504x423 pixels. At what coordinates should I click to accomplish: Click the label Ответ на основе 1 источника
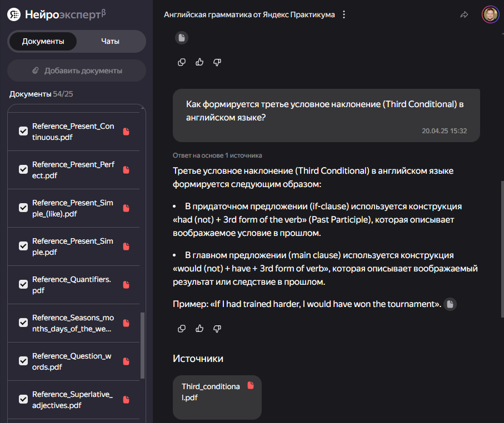tap(217, 155)
